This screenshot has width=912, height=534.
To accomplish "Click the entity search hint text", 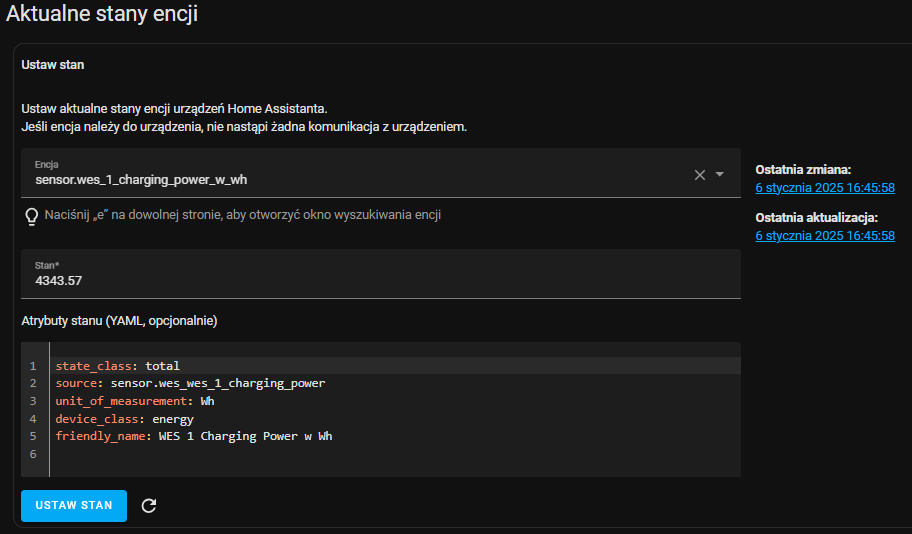I will 243,215.
